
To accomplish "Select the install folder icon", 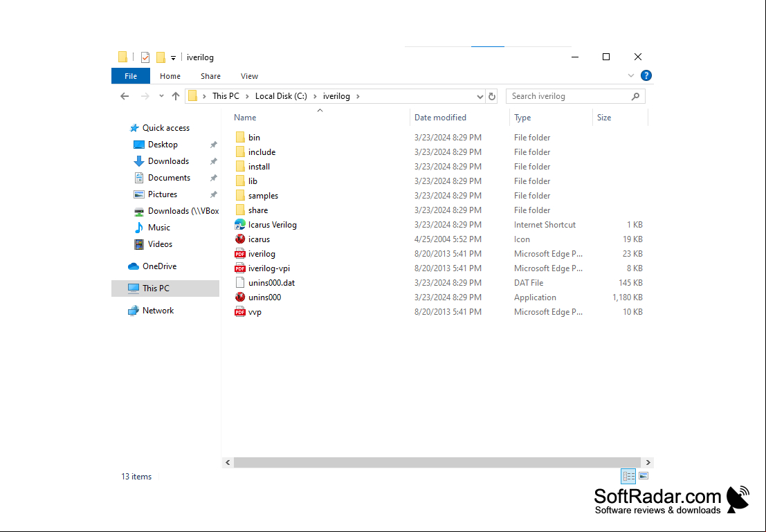I will point(240,167).
